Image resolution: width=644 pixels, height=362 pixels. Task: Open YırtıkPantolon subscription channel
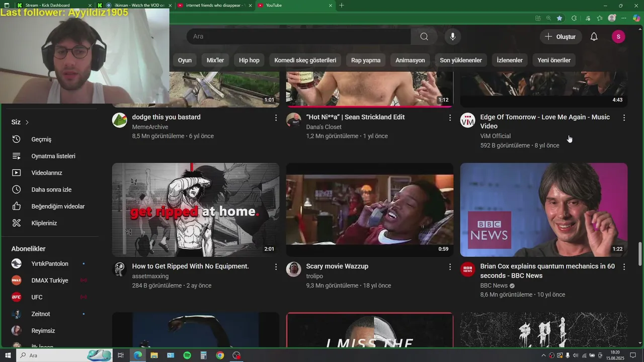pyautogui.click(x=49, y=263)
